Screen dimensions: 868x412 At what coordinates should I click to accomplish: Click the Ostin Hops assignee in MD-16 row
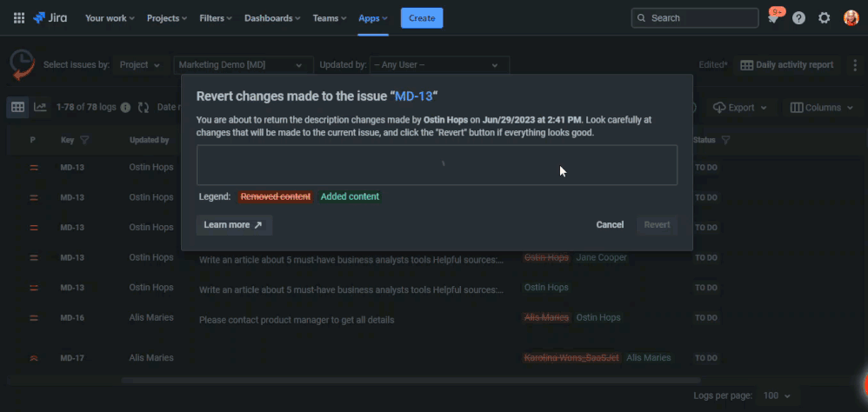[x=598, y=317]
